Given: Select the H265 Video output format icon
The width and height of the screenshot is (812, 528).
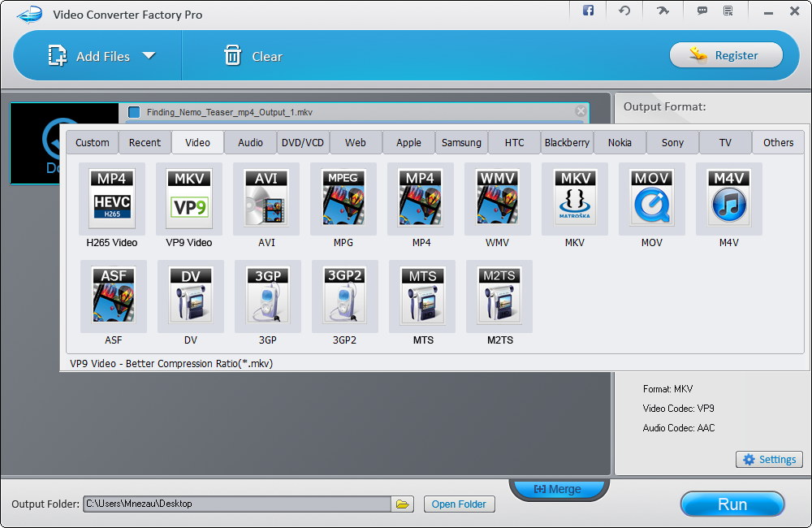Looking at the screenshot, I should (111, 197).
